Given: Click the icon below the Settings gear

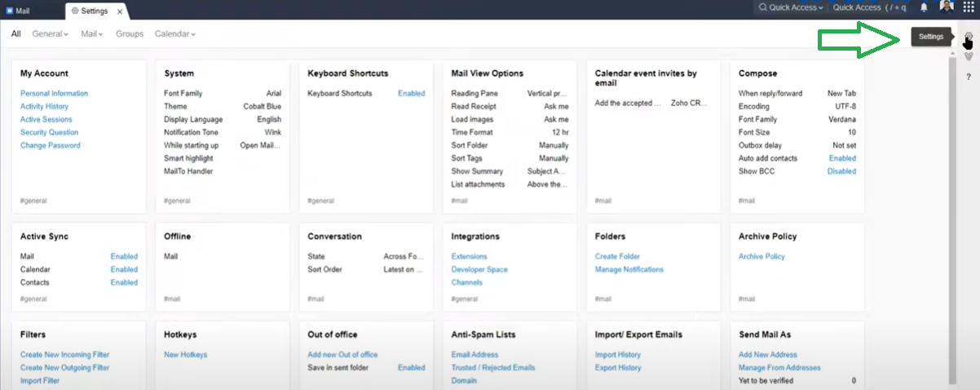Looking at the screenshot, I should tap(968, 56).
